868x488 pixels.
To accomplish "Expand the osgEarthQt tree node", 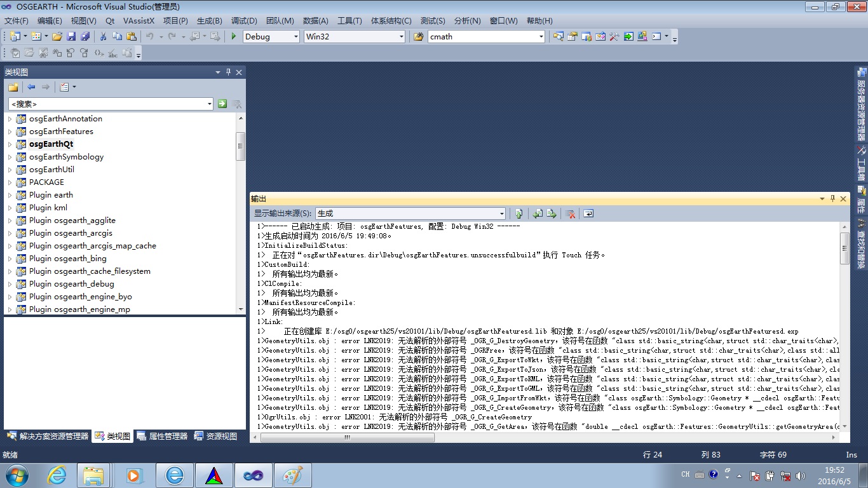I will click(x=10, y=144).
